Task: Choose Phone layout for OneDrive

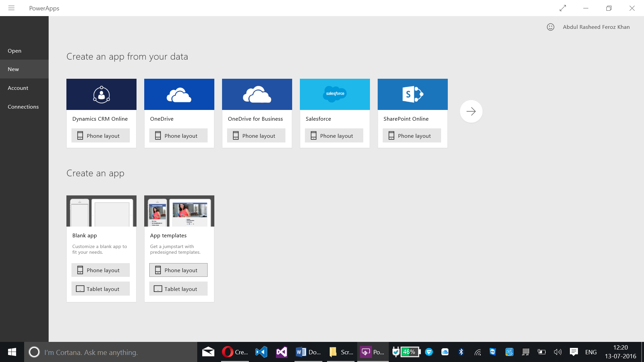Action: (178, 135)
